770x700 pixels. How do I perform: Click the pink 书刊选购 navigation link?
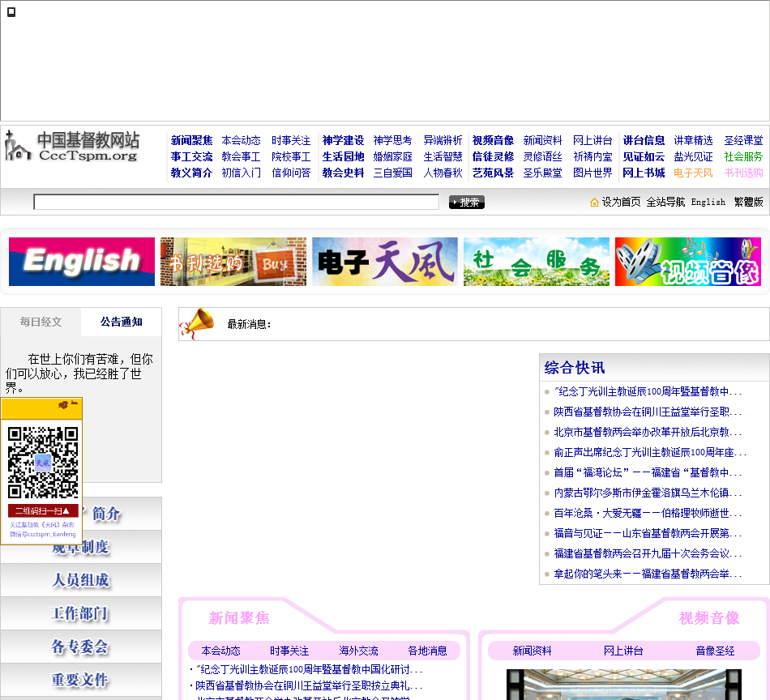click(743, 173)
